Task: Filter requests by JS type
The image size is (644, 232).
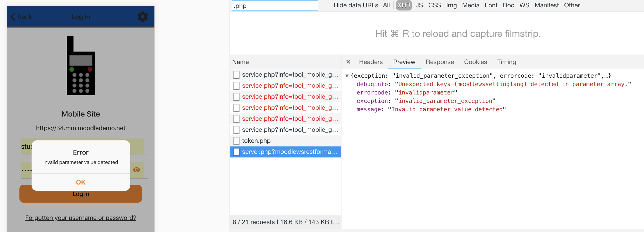Action: pos(419,5)
